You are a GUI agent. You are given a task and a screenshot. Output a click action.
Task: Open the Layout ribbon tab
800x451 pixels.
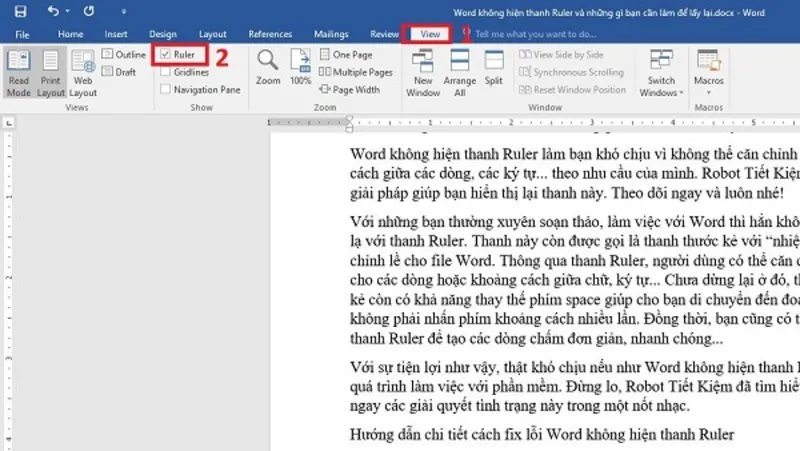(x=213, y=34)
